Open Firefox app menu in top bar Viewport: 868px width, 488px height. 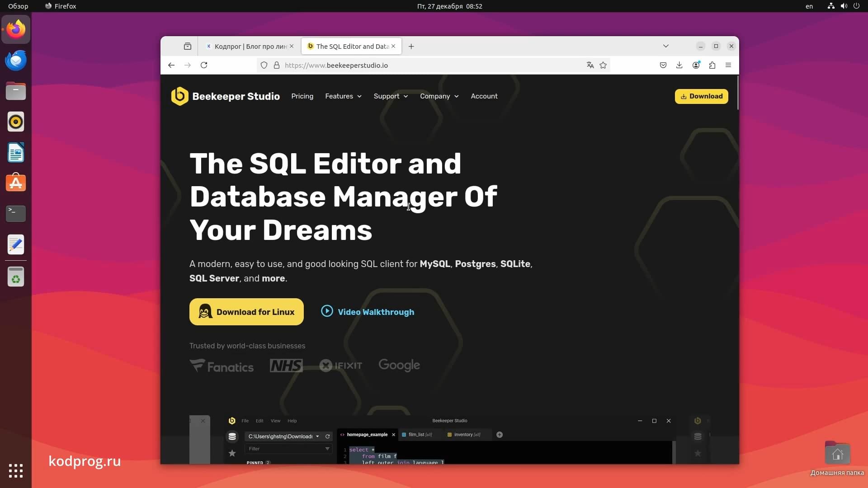(61, 6)
